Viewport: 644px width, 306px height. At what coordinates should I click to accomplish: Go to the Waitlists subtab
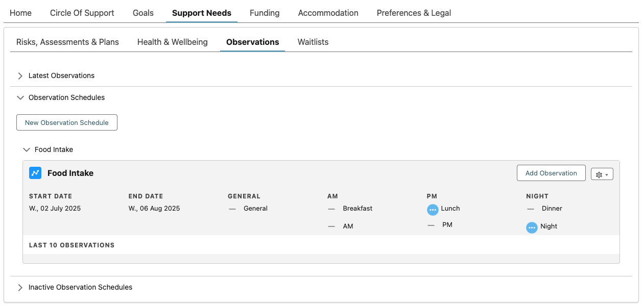313,42
